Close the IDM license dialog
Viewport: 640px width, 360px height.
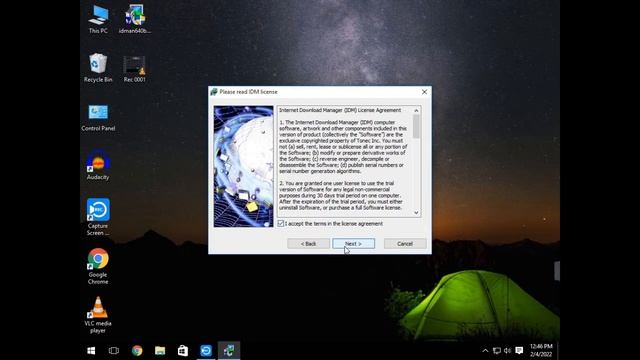point(424,92)
